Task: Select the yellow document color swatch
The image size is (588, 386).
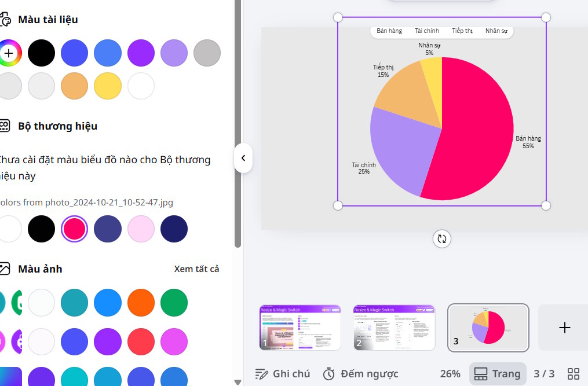Action: pyautogui.click(x=107, y=86)
